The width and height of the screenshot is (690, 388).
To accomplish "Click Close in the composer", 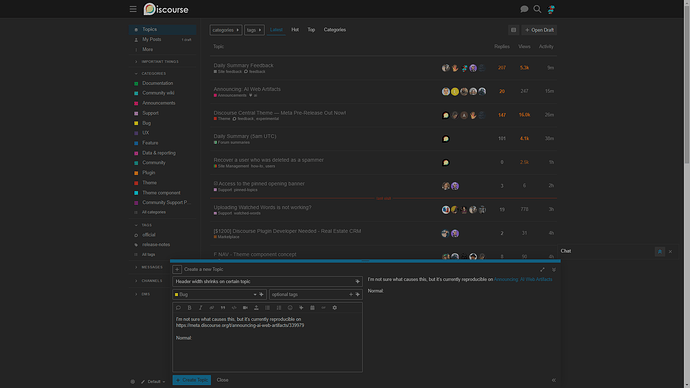I will coord(223,380).
